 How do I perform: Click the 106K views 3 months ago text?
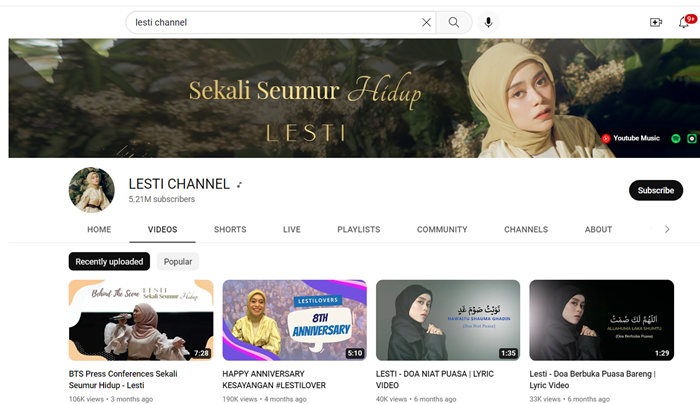click(x=111, y=399)
